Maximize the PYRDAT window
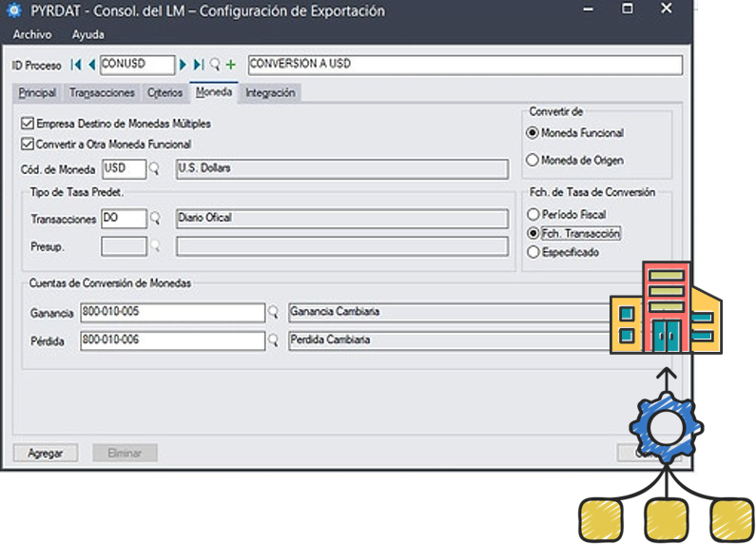 (628, 9)
